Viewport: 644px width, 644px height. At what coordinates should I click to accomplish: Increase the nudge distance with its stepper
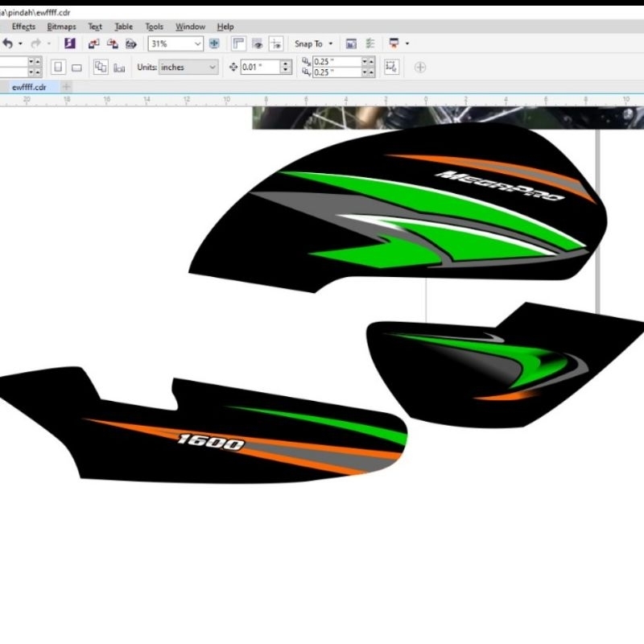(x=286, y=64)
